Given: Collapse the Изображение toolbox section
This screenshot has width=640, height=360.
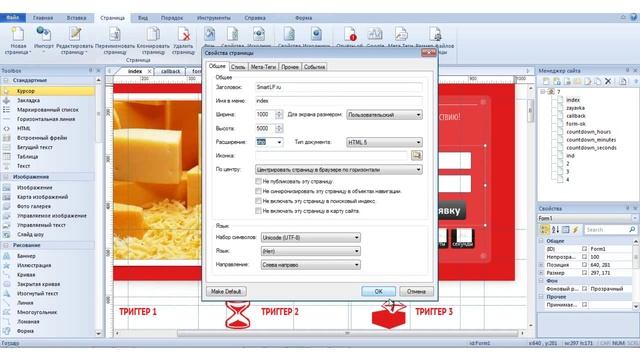Looking at the screenshot, I should pos(6,177).
